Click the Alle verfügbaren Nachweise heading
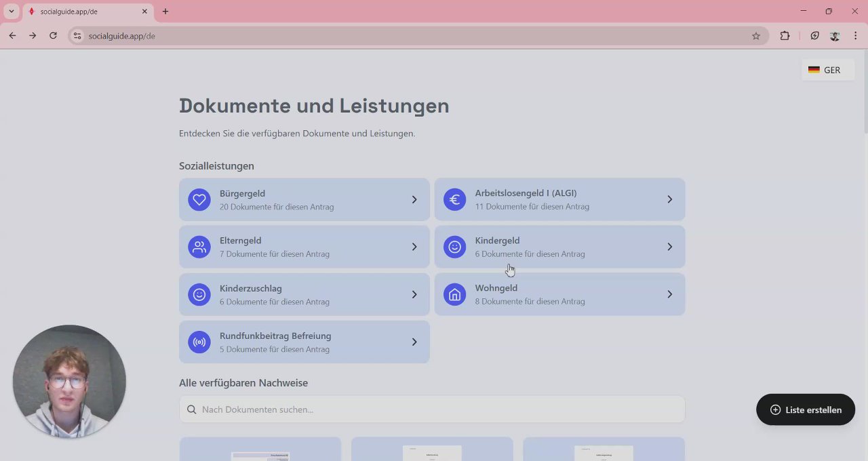The image size is (868, 461). pos(243,383)
